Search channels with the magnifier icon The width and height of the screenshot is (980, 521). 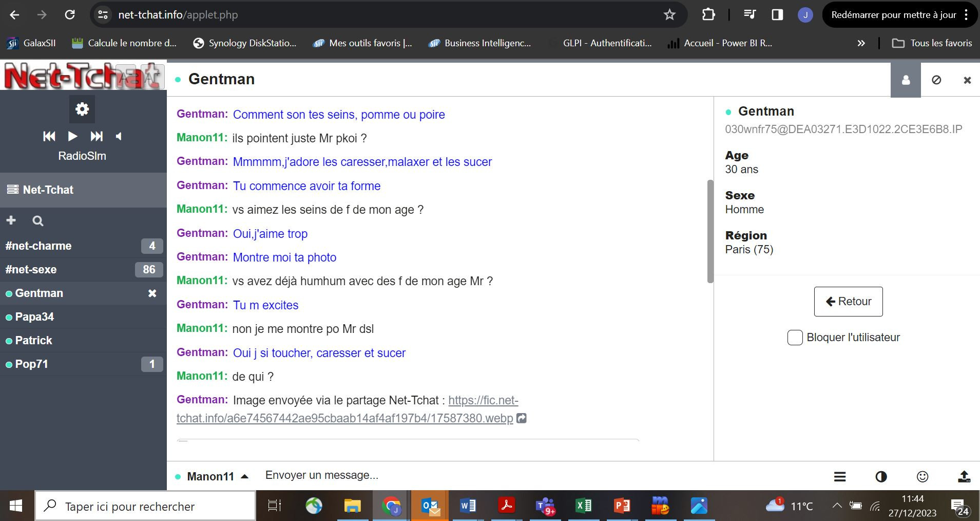pyautogui.click(x=37, y=221)
